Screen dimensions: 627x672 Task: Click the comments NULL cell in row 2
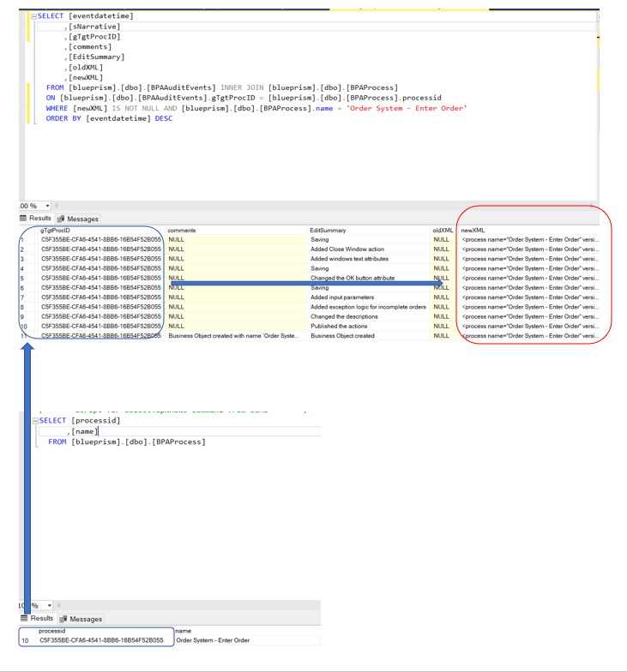coord(237,249)
